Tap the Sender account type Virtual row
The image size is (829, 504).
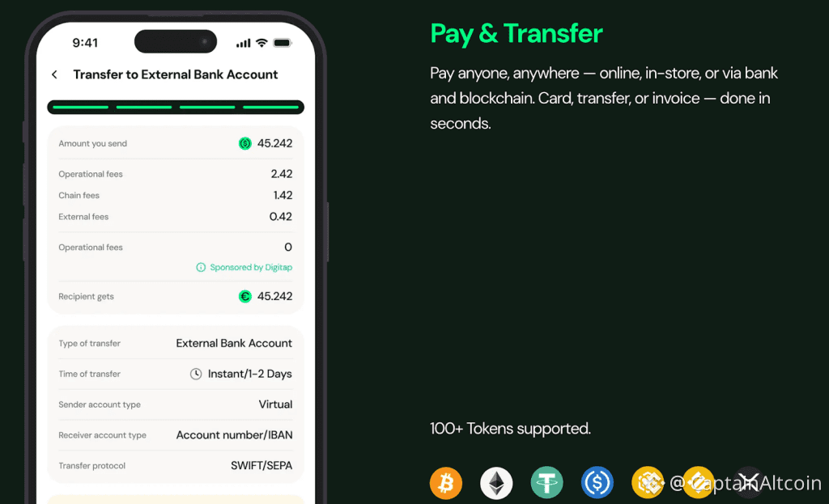tap(176, 404)
